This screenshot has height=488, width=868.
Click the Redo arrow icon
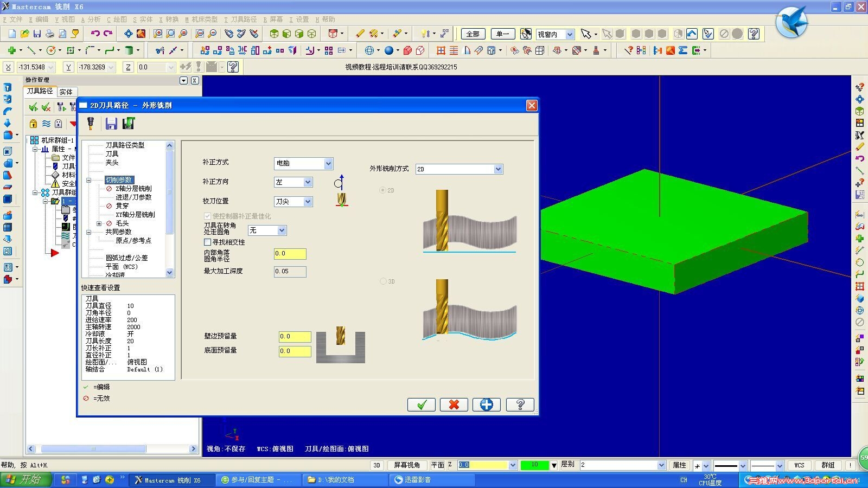tap(108, 34)
